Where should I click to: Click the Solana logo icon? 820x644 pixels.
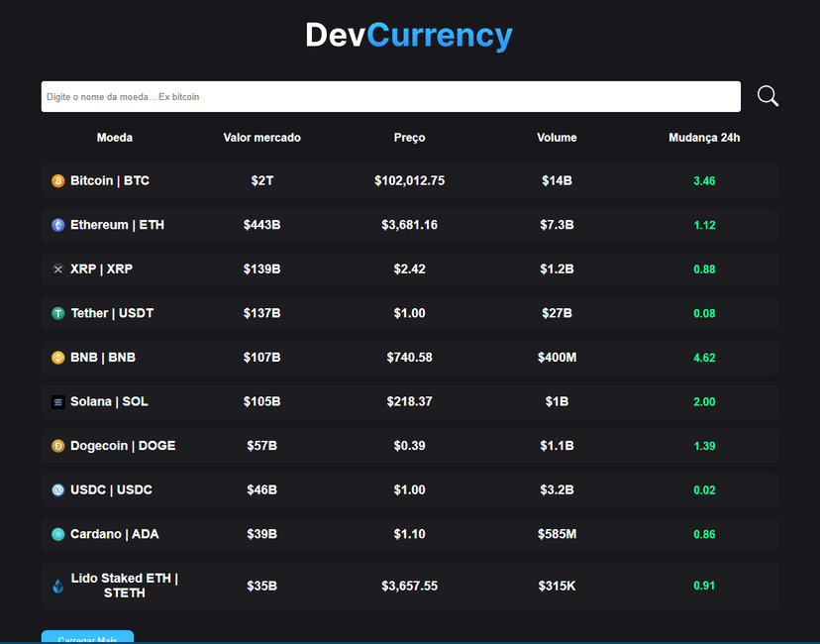tap(58, 402)
